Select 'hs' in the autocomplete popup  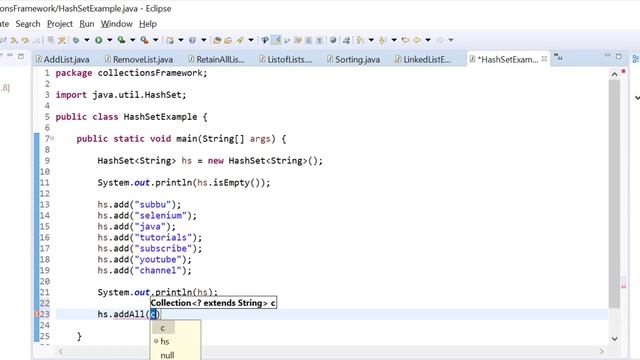click(x=165, y=342)
